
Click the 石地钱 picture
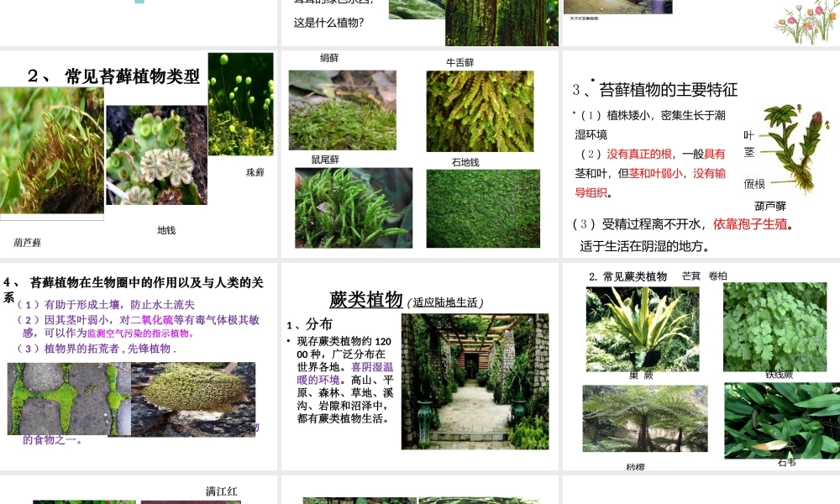click(483, 208)
